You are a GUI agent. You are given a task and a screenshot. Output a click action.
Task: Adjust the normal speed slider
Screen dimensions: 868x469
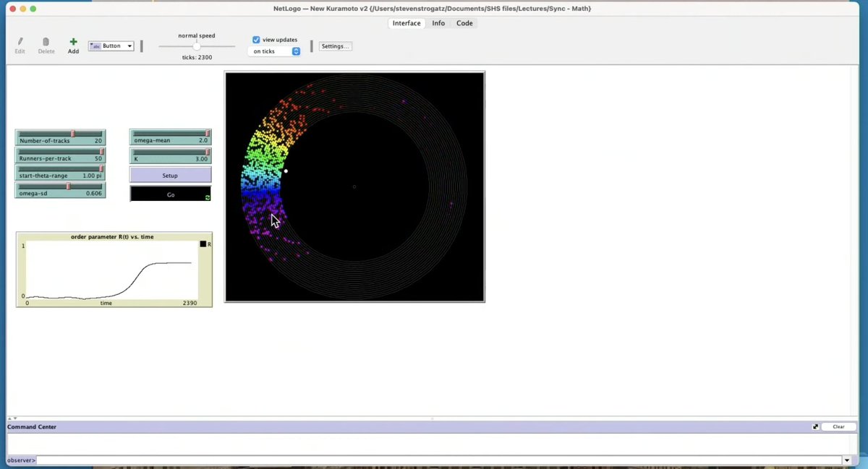[197, 46]
